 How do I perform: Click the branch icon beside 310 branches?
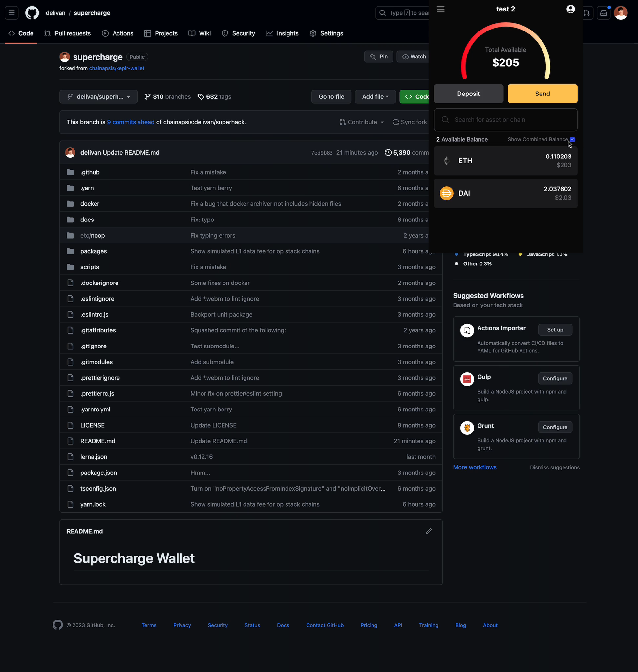tap(148, 96)
